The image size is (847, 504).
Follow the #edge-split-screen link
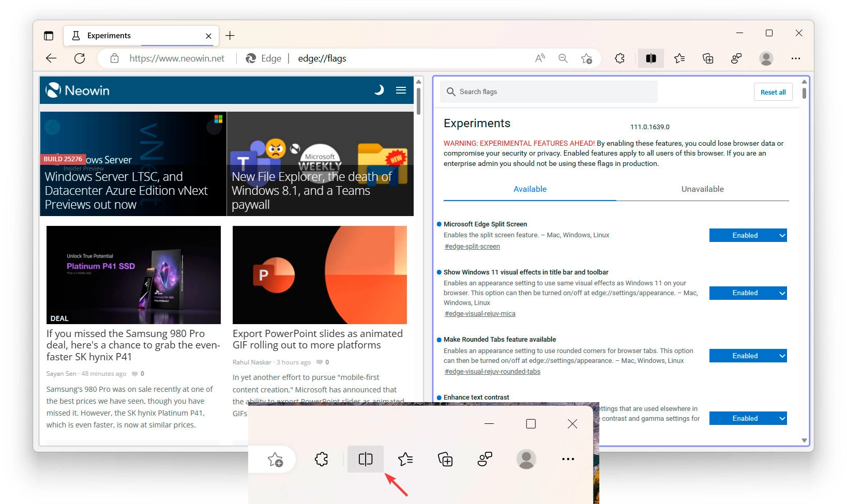click(472, 247)
